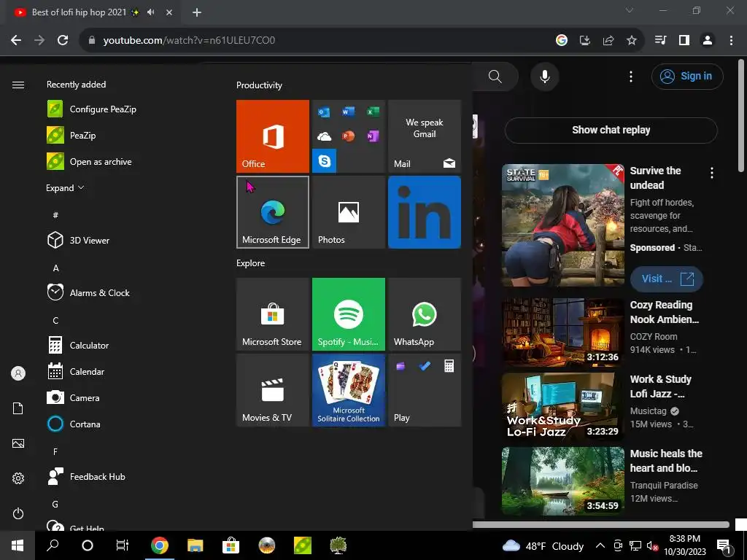The height and width of the screenshot is (560, 747).
Task: Open the Skype icon in the Office folder tile
Action: pos(325,161)
